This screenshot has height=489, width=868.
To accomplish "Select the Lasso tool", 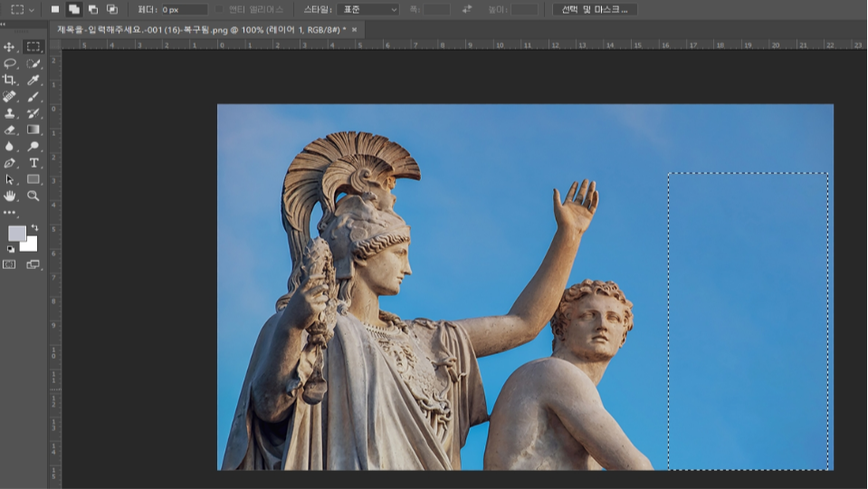I will tap(9, 63).
